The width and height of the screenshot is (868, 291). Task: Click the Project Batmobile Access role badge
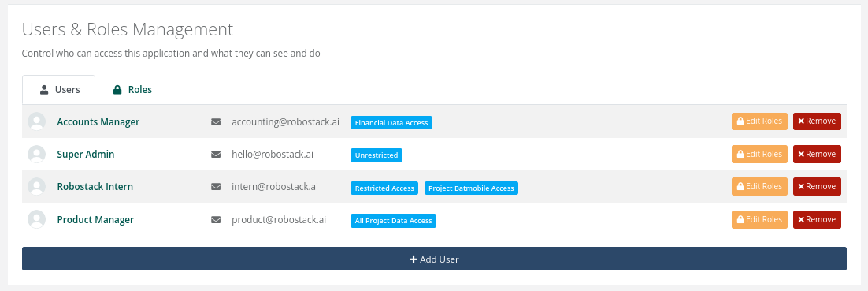coord(471,188)
